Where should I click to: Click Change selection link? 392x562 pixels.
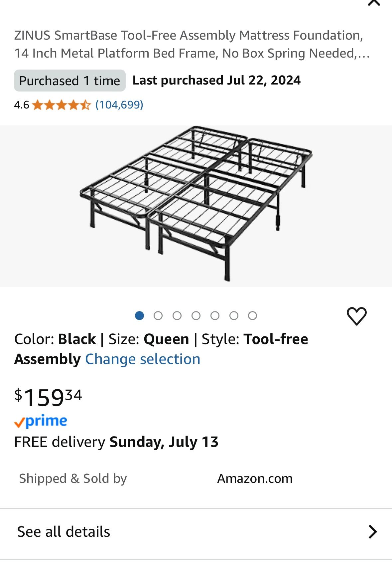pos(143,359)
